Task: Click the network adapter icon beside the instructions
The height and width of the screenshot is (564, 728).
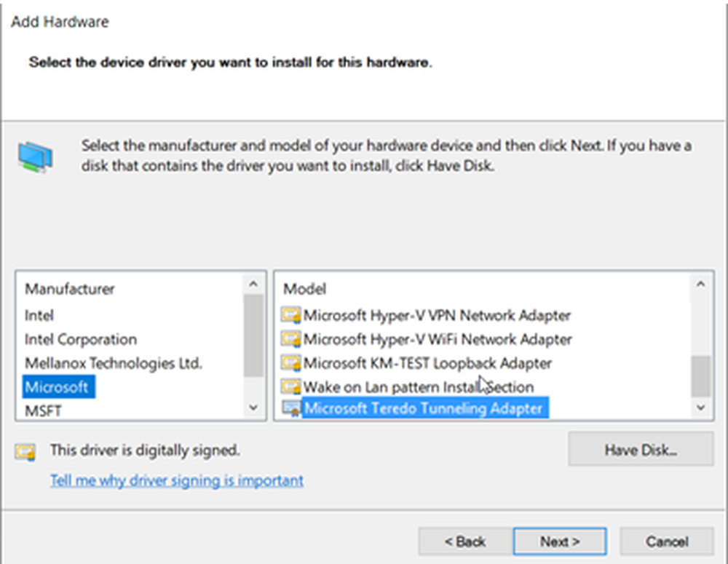Action: (x=36, y=156)
